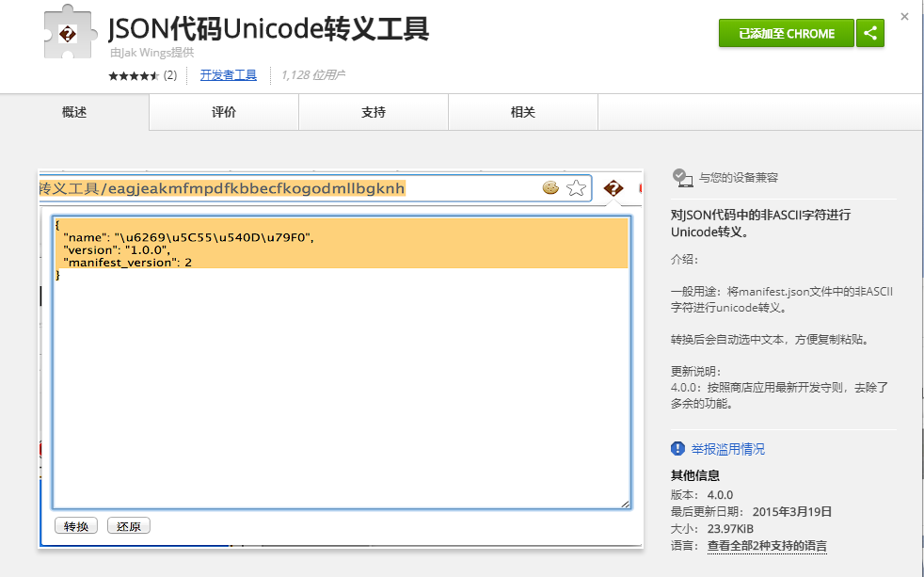Click the extension title JSON代码Unicode转义工具
924x577 pixels.
point(269,28)
